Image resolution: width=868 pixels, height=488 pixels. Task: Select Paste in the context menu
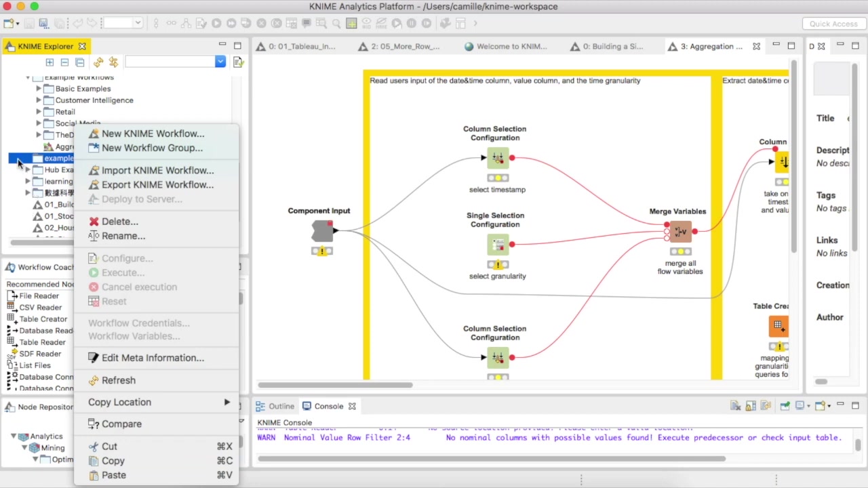pyautogui.click(x=156, y=475)
